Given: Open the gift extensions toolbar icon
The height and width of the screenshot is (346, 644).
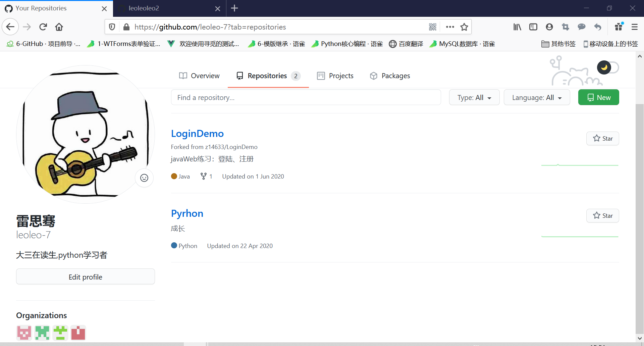Looking at the screenshot, I should point(619,27).
